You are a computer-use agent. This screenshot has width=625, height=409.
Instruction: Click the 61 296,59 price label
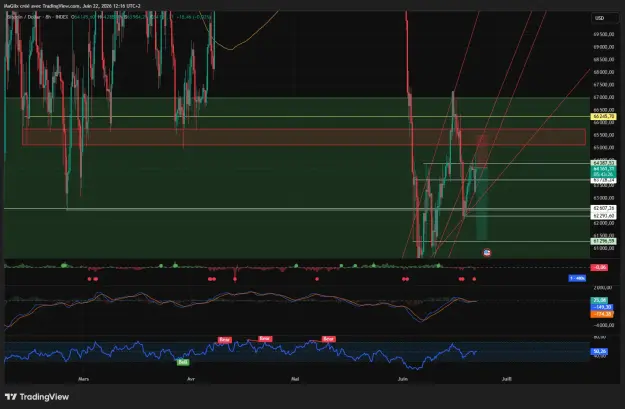tap(603, 241)
